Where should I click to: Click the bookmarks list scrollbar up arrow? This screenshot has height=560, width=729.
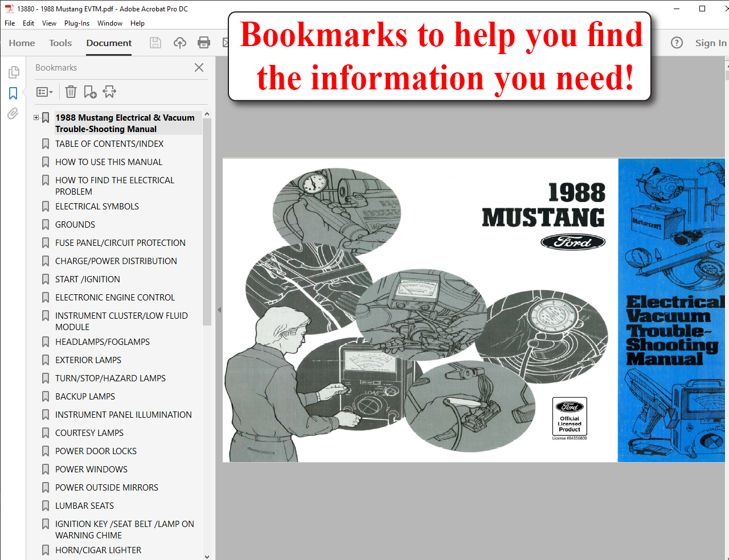coord(207,114)
